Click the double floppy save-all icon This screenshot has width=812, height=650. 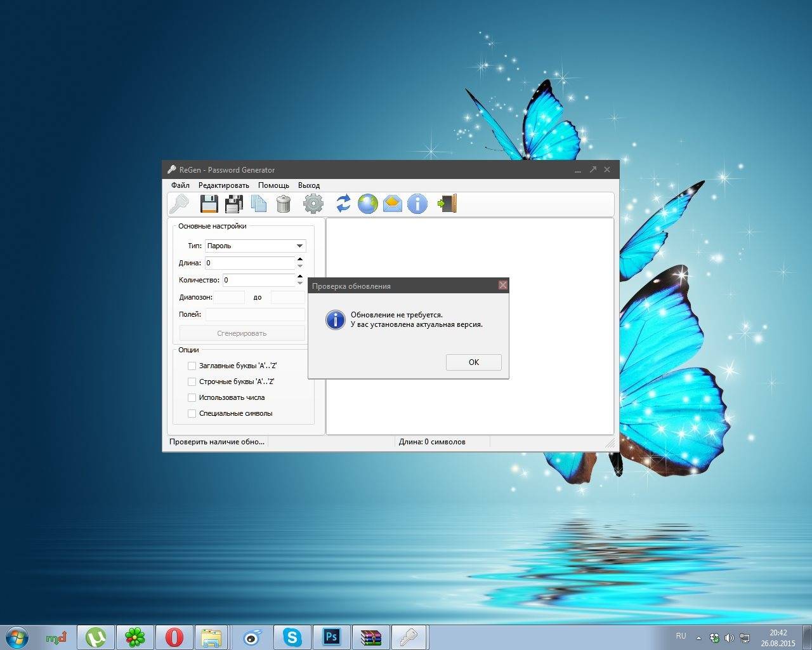[234, 204]
